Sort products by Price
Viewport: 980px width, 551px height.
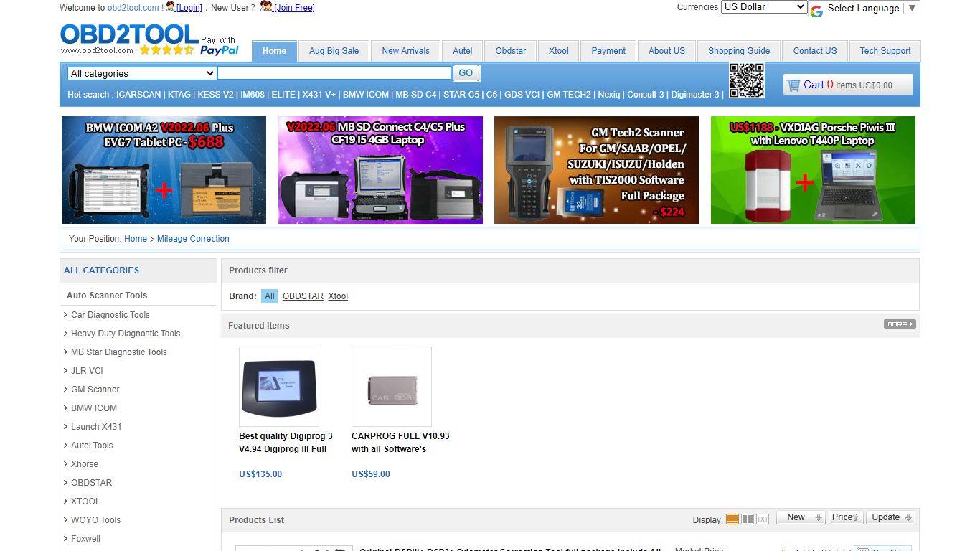[x=847, y=517]
